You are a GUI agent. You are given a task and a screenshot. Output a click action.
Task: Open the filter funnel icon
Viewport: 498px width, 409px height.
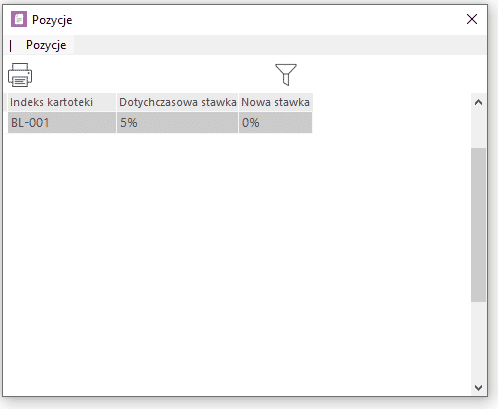286,75
